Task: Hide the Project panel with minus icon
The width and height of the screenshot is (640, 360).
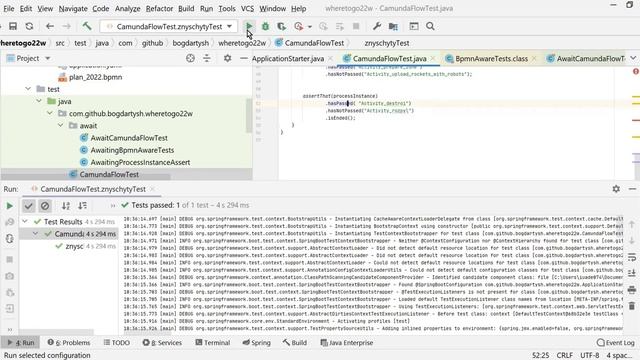Action: [x=244, y=58]
